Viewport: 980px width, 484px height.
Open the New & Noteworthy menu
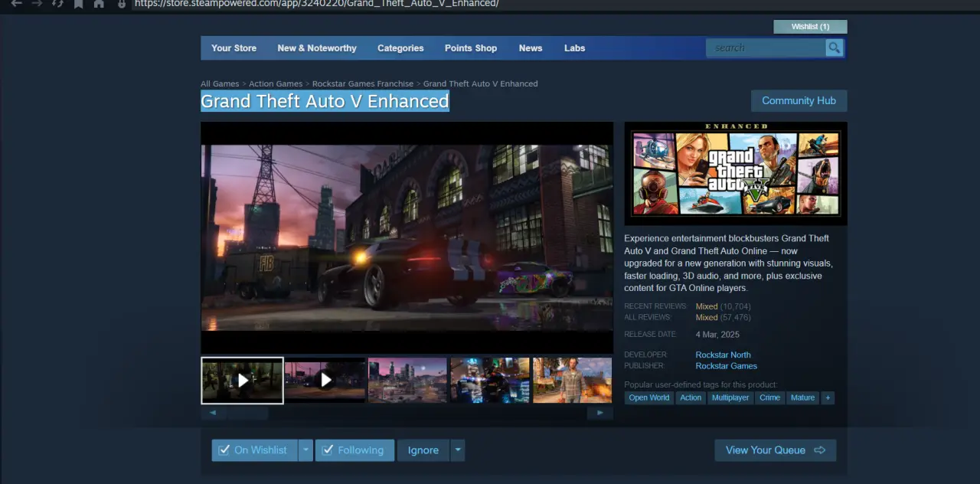coord(317,47)
